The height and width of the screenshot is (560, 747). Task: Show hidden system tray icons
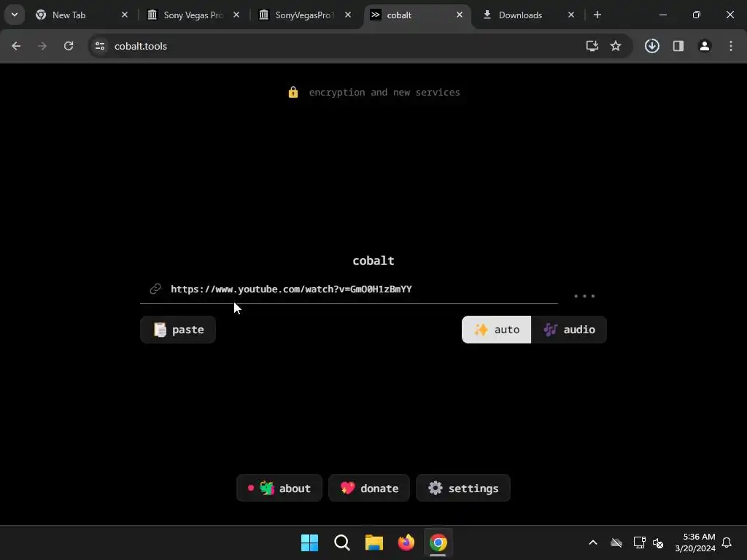pos(593,542)
